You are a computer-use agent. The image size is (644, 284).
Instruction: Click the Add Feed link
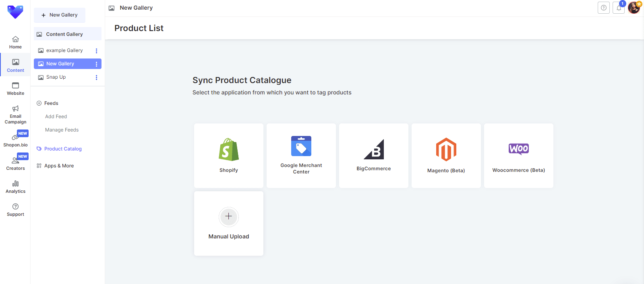click(x=56, y=117)
